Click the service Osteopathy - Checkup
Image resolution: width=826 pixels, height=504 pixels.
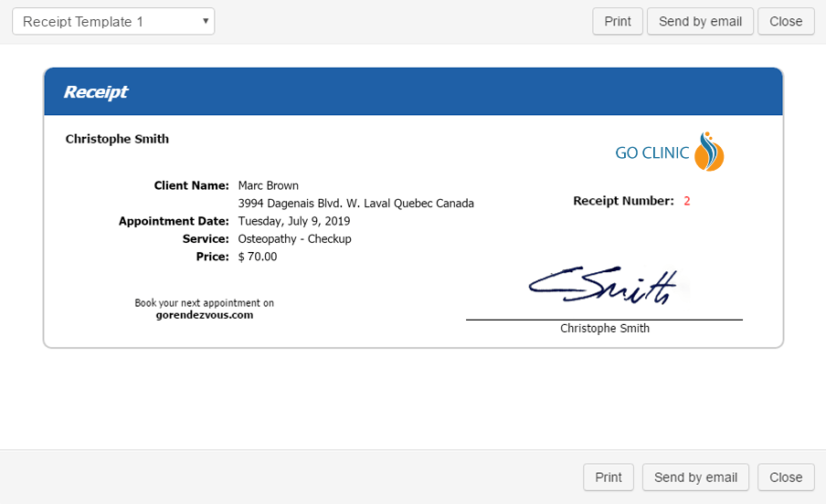294,239
